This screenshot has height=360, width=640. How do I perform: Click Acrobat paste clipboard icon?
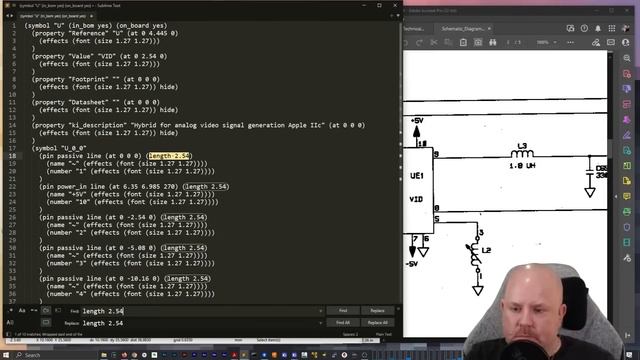point(463,42)
